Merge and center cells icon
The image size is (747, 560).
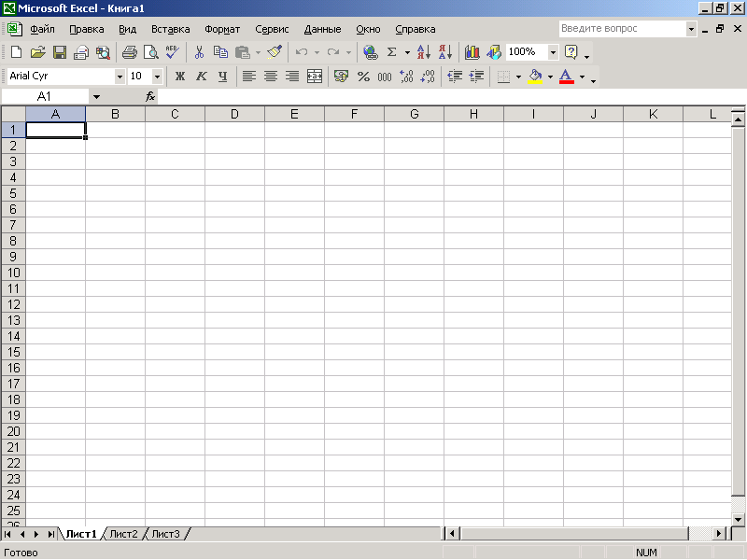pos(315,77)
